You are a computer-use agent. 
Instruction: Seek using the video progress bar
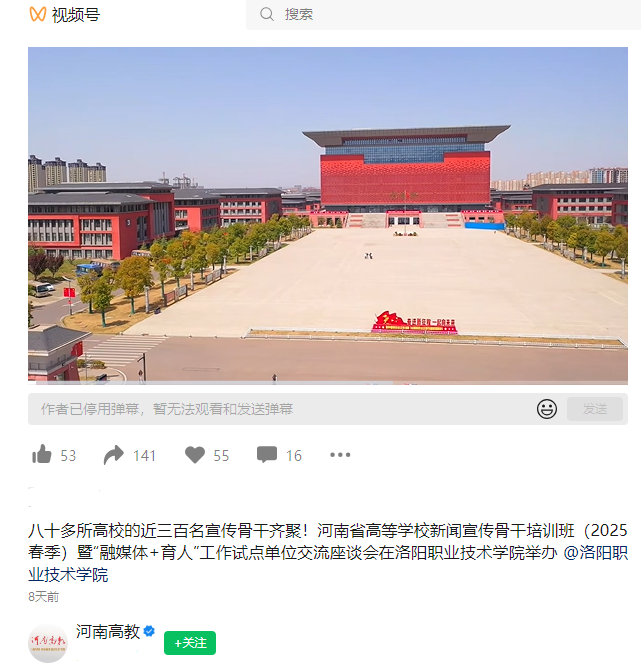tap(328, 383)
